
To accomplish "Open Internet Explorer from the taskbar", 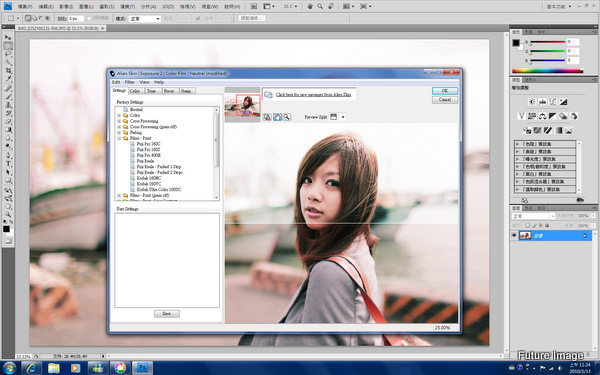I will point(32,368).
